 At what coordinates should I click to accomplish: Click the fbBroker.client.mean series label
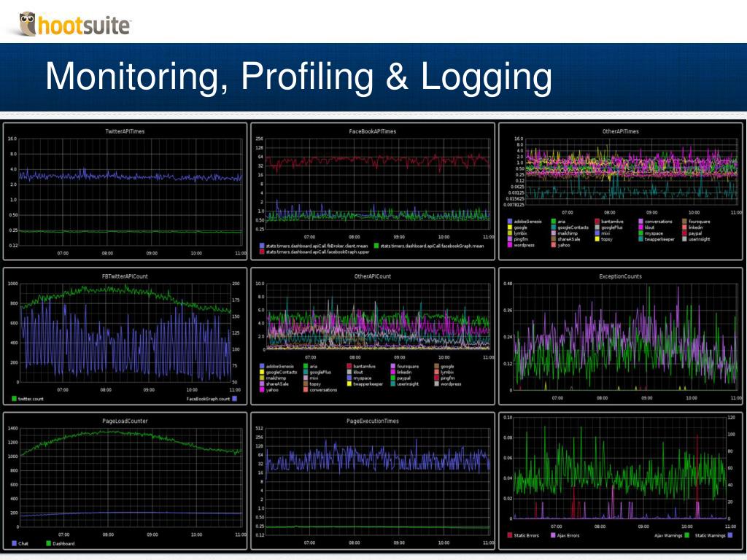(317, 246)
